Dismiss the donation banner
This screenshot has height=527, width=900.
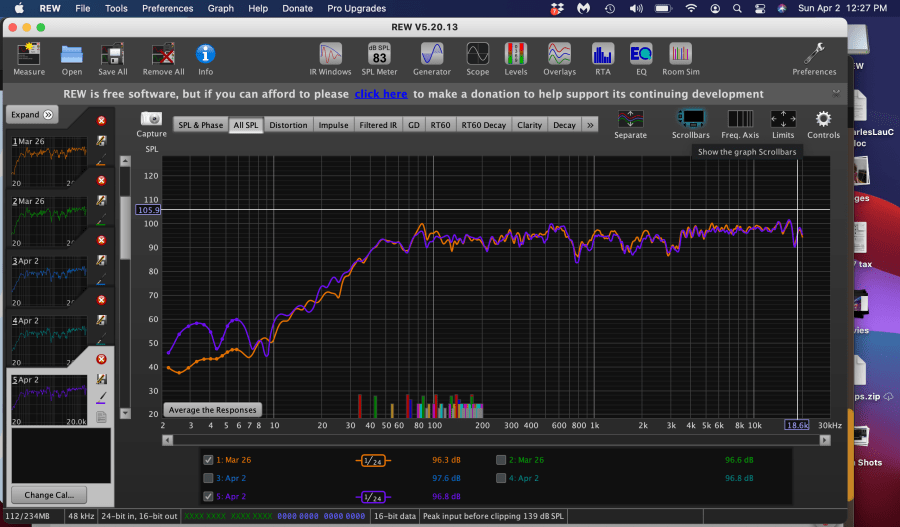pos(836,94)
